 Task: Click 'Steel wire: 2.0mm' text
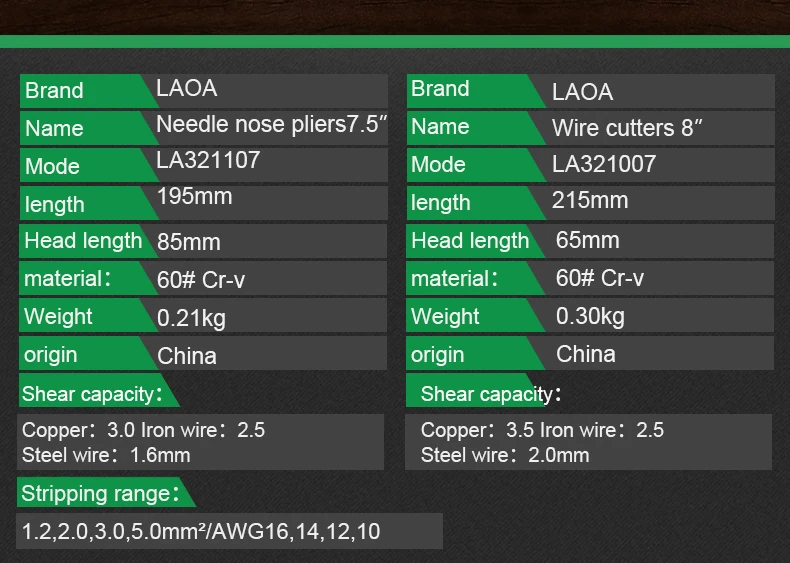[505, 455]
